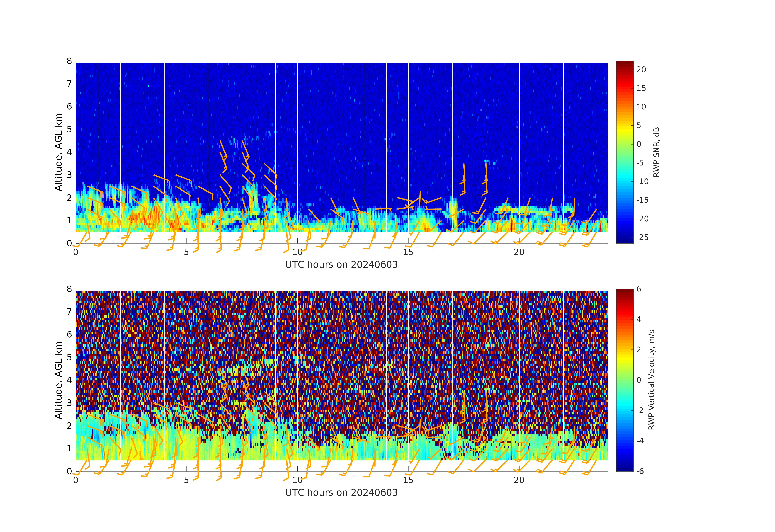This screenshot has height=532, width=775.
Task: Click x-axis tick '20' on the bottom plot
Action: tap(519, 480)
